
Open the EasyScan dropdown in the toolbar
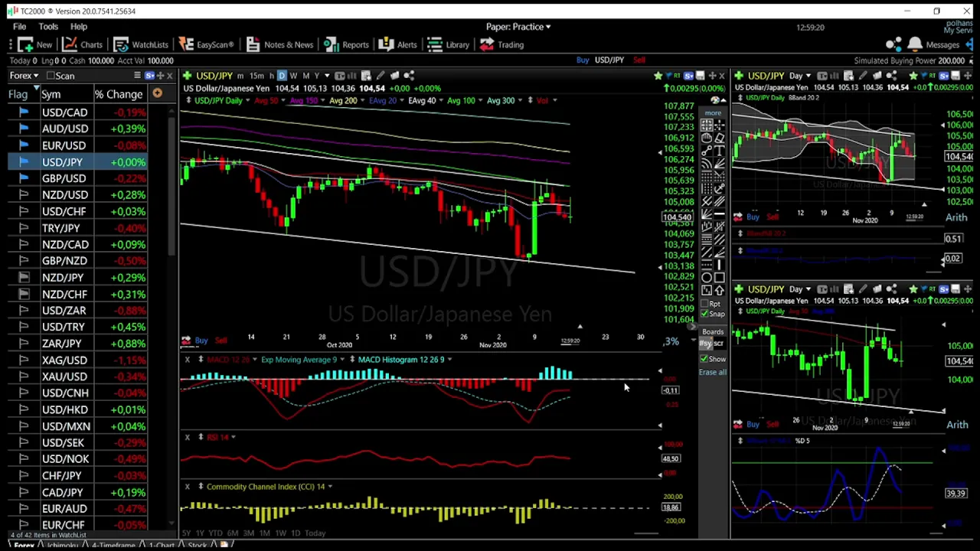pyautogui.click(x=207, y=44)
